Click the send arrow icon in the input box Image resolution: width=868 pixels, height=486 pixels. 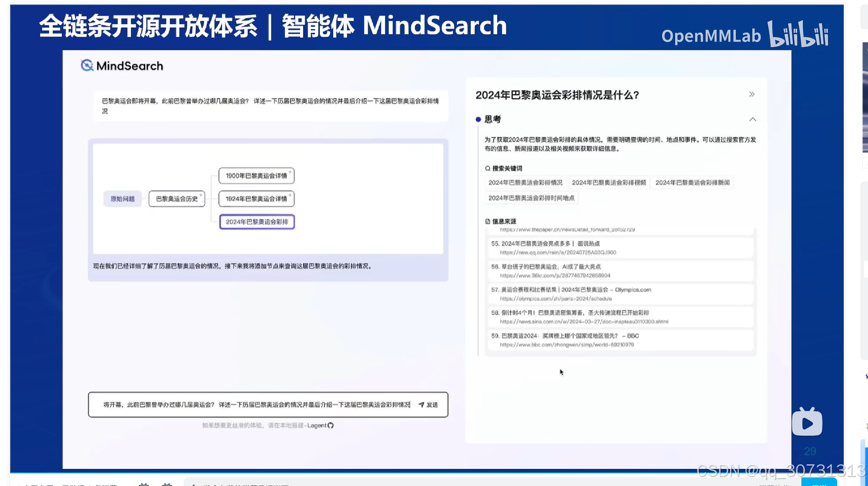pos(421,405)
